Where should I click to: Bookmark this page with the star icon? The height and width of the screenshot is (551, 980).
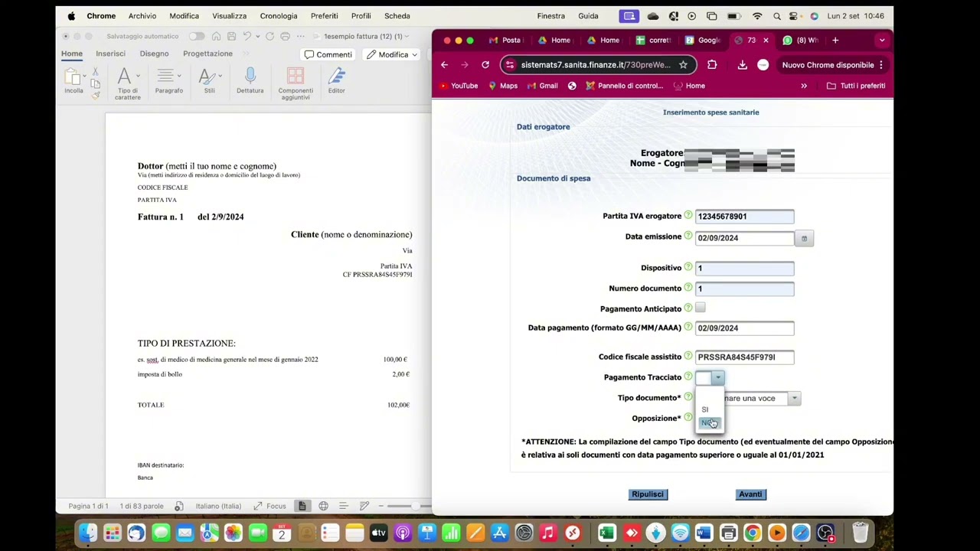(x=683, y=65)
